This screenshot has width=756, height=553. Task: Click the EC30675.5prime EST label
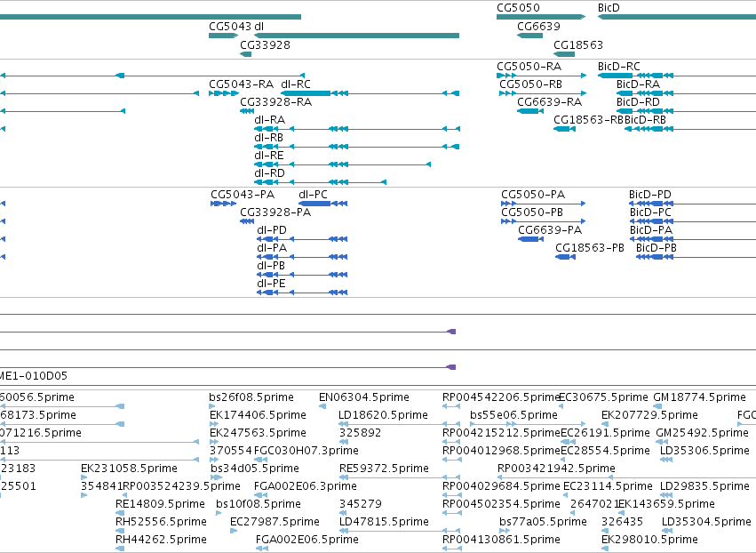(x=603, y=397)
